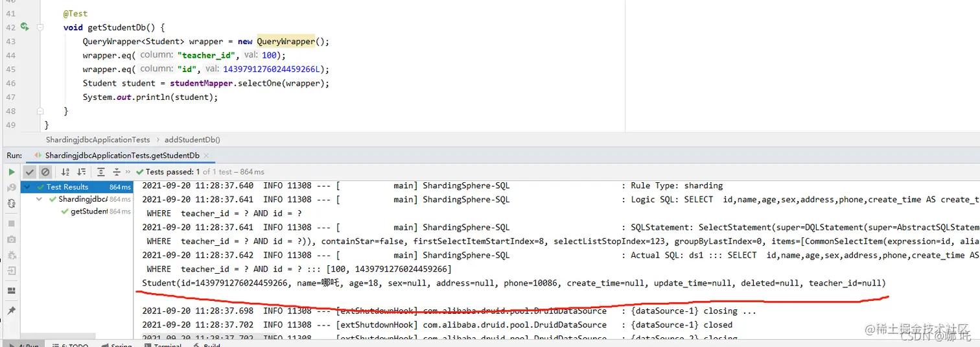Click ShardingjdbcApplicationTests breadcrumb

[x=97, y=139]
